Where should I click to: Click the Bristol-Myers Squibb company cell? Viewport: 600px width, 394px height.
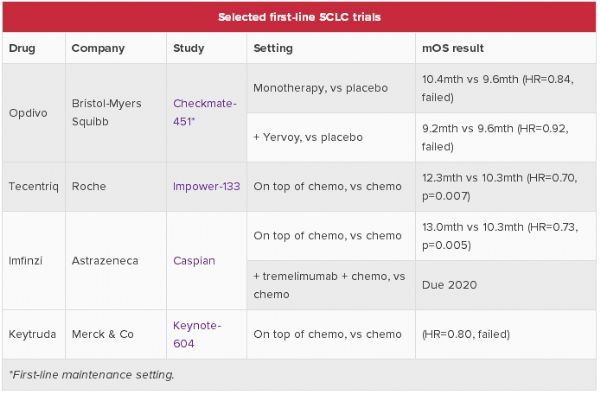pyautogui.click(x=116, y=113)
